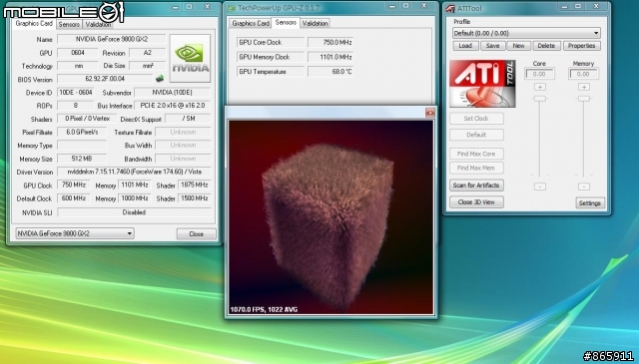Click the Memory clock value field
Image resolution: width=639 pixels, height=364 pixels.
[583, 74]
